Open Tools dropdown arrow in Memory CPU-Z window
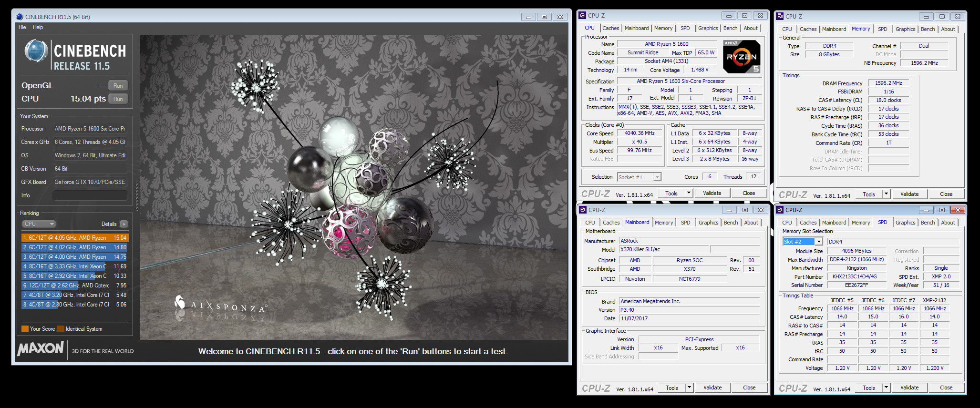The width and height of the screenshot is (980, 408). (x=886, y=194)
